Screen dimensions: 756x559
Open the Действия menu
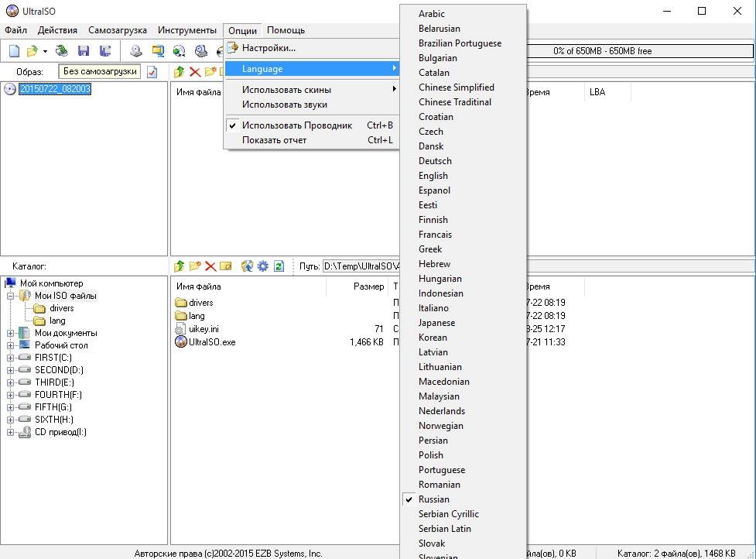tap(57, 30)
